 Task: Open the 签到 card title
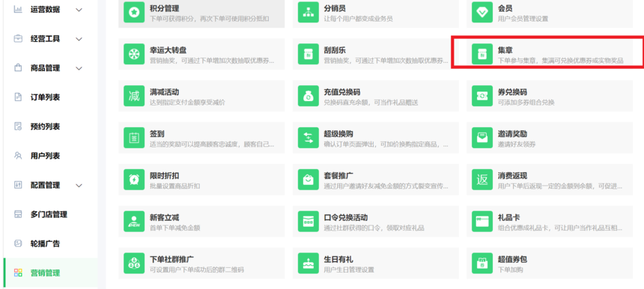(157, 134)
